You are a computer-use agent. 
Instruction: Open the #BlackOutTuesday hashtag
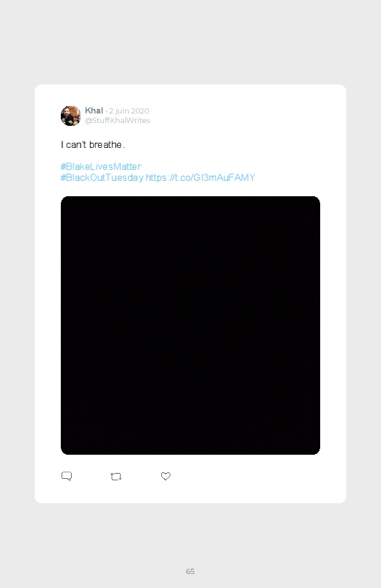[102, 177]
